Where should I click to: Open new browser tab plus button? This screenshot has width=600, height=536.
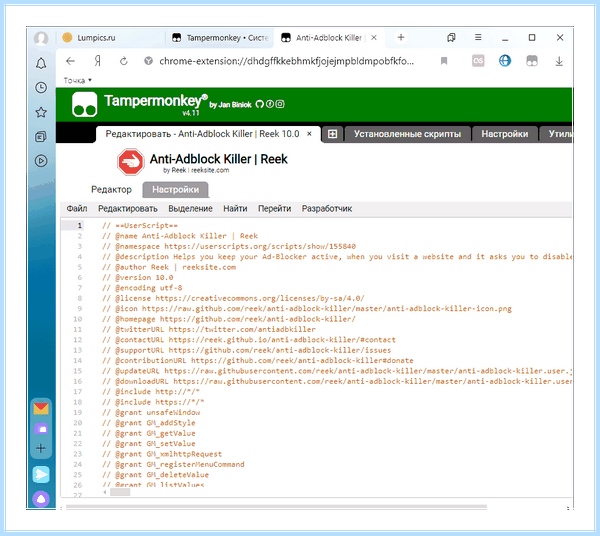(x=401, y=37)
